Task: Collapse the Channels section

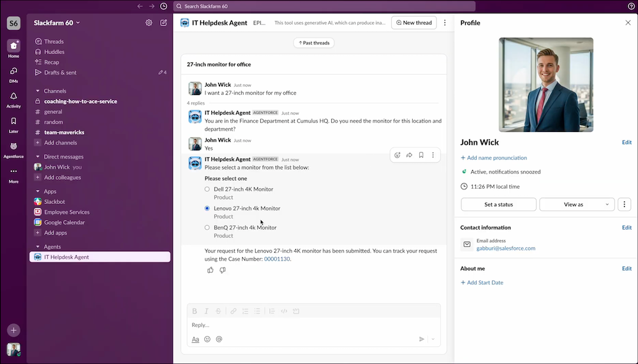Action: [x=38, y=91]
